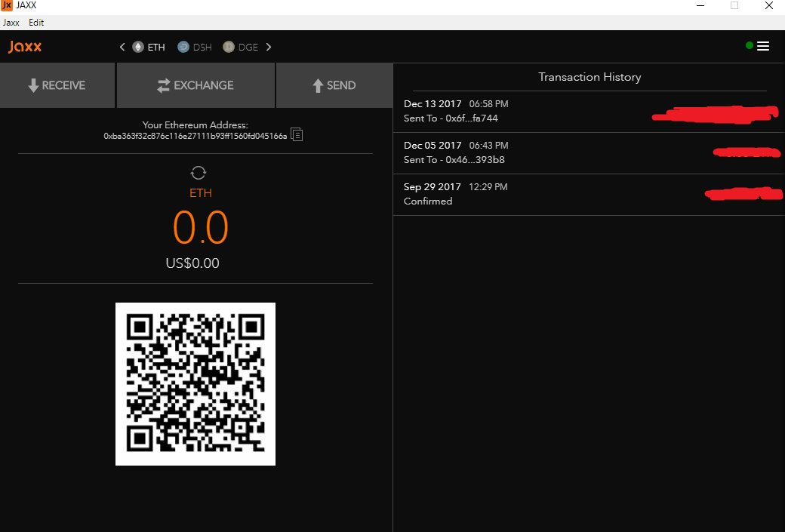Image resolution: width=785 pixels, height=532 pixels.
Task: Refresh balance with circular arrows icon
Action: point(199,173)
